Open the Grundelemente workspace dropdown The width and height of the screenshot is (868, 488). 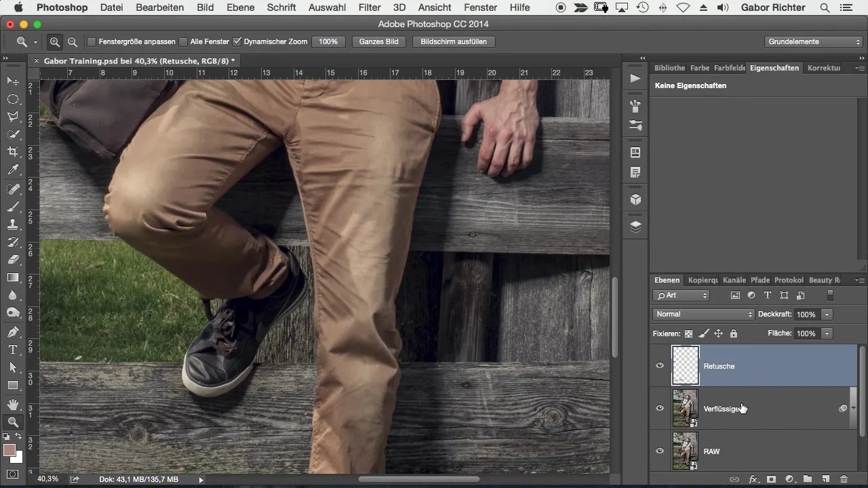coord(814,42)
